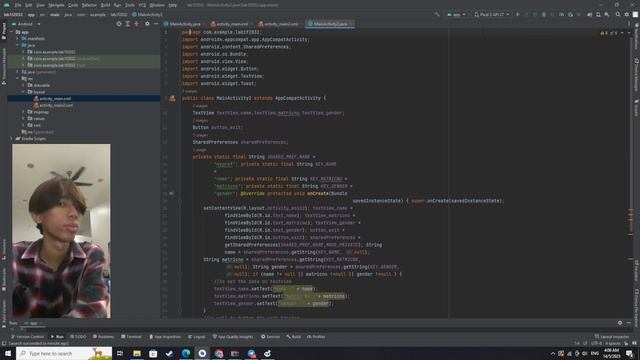This screenshot has width=640, height=360.
Task: Open Terminal tool window
Action: tap(131, 337)
